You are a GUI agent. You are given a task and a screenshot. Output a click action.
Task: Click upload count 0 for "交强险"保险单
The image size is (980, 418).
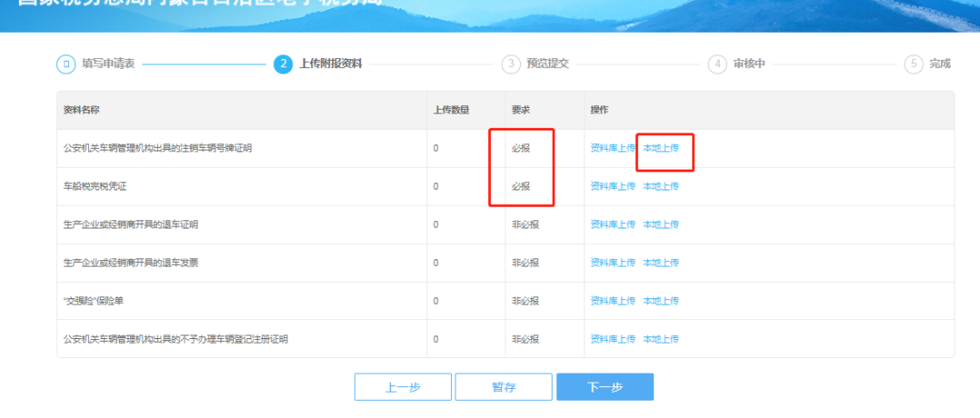(x=436, y=301)
